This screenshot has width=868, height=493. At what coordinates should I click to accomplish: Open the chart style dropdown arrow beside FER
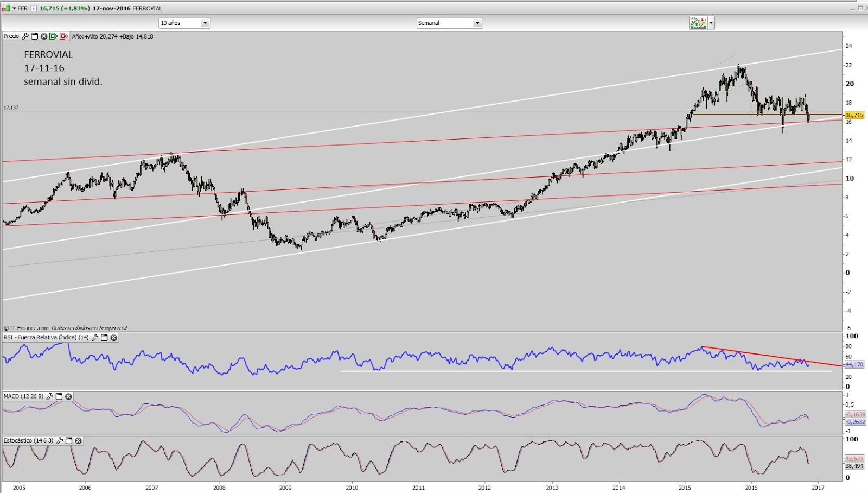click(14, 8)
